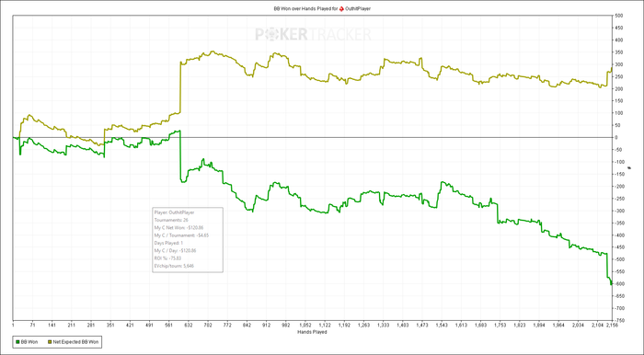
Task: Click the x-axis tick labeled 351
Action: tap(110, 325)
